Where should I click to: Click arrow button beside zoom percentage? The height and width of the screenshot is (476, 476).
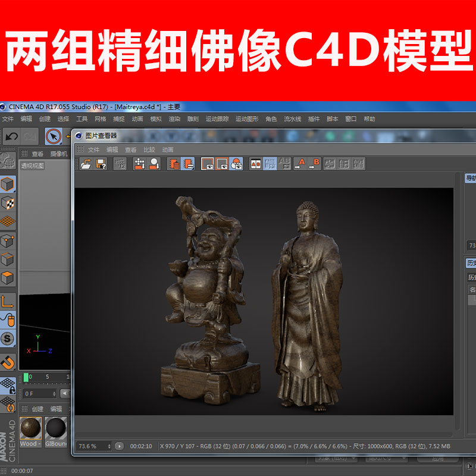[x=120, y=446]
